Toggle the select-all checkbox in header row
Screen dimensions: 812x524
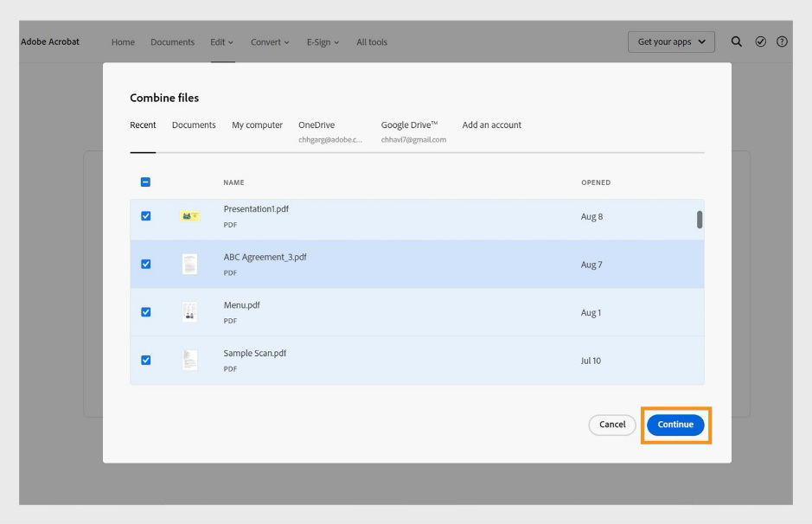[x=145, y=182]
